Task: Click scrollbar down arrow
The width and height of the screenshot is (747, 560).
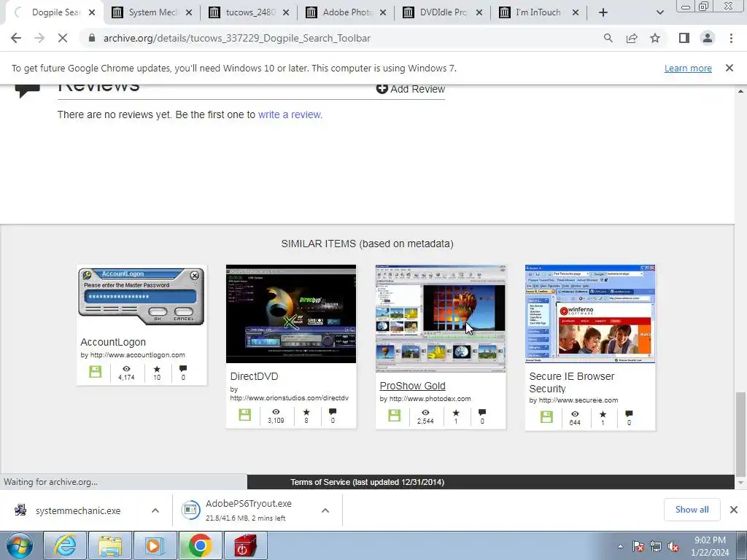Action: click(x=740, y=483)
